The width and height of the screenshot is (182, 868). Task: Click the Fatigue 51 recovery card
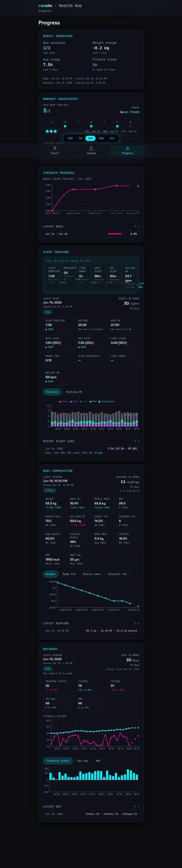coord(123,685)
